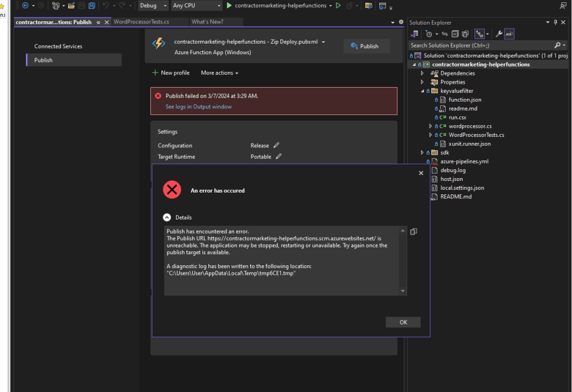Open the Debug configuration dropdown
The width and height of the screenshot is (572, 392).
153,6
